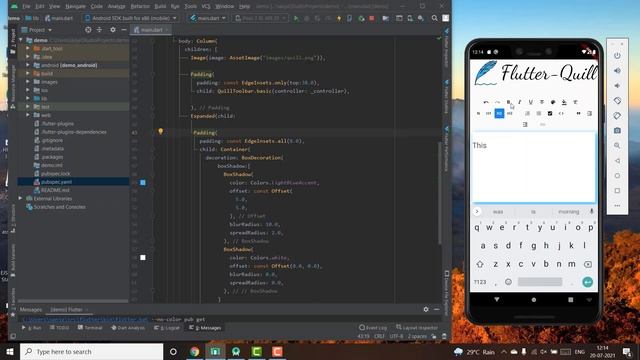640x360 pixels.
Task: Open the Tools menu
Action: pyautogui.click(x=191, y=6)
